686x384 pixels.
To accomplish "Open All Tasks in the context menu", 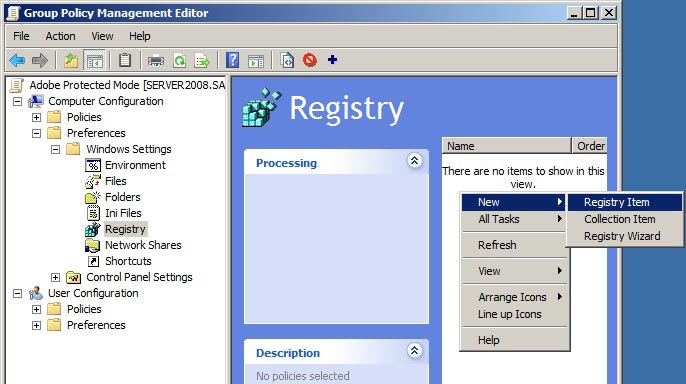I will 514,219.
